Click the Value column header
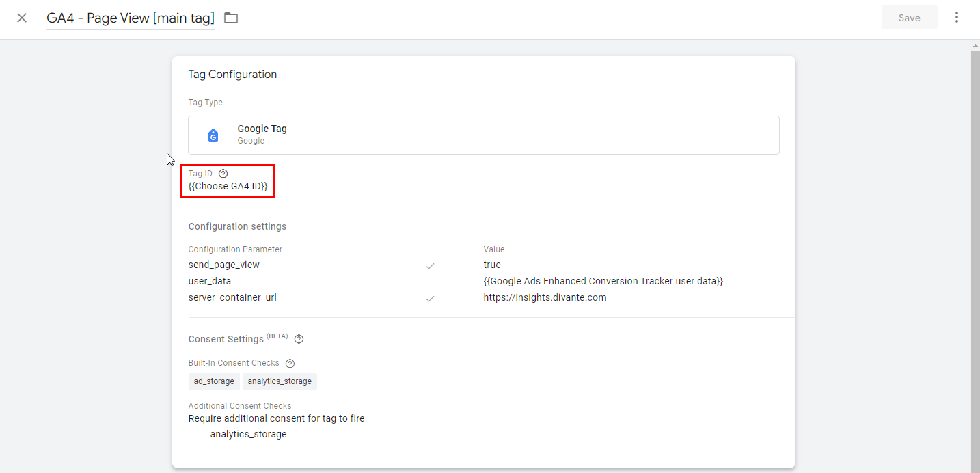 tap(494, 249)
